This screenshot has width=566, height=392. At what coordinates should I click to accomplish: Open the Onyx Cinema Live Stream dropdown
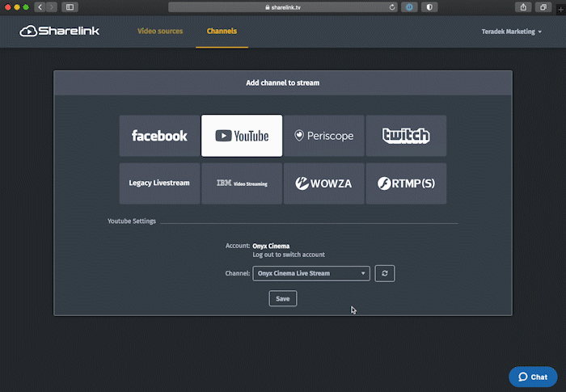point(311,273)
